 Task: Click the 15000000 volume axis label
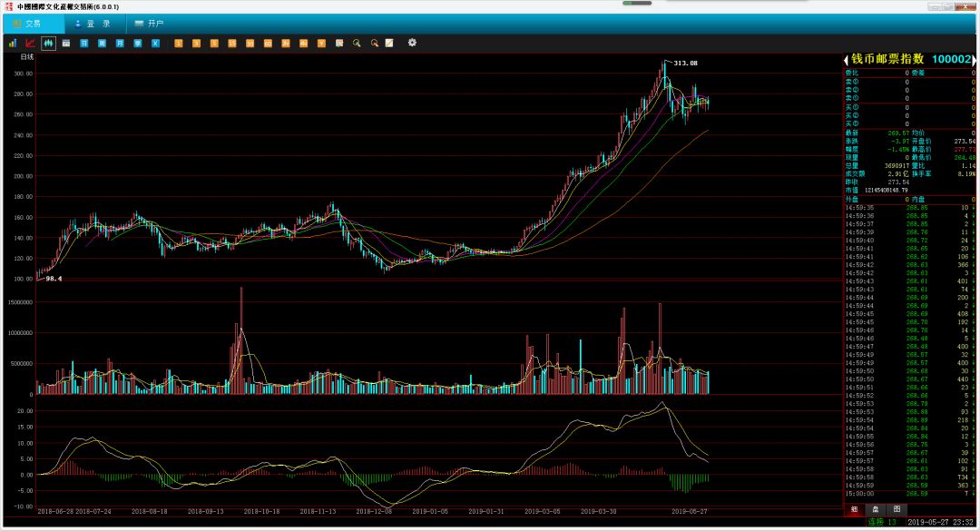(x=20, y=302)
